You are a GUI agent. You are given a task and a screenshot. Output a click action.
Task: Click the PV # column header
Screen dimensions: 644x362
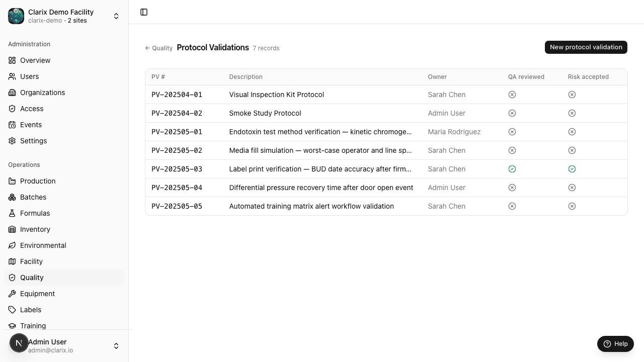tap(158, 77)
